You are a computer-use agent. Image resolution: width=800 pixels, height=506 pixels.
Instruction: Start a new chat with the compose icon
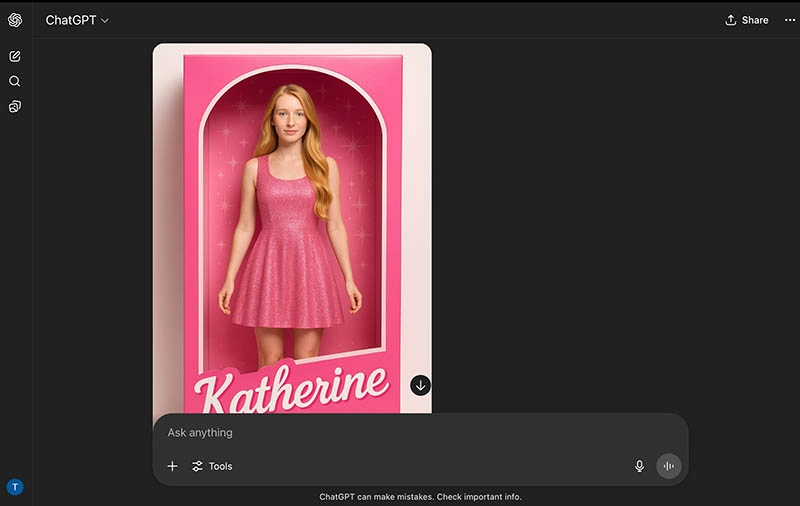click(15, 56)
